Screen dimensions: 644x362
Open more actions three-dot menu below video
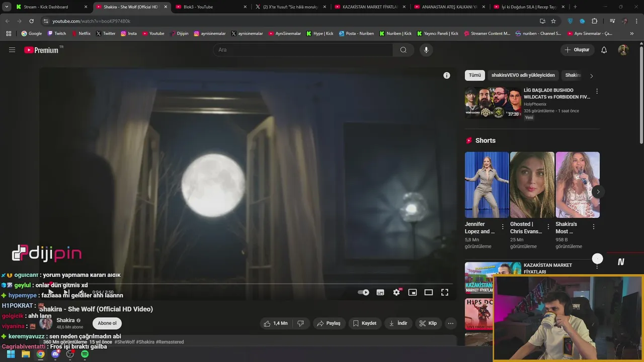pyautogui.click(x=451, y=323)
